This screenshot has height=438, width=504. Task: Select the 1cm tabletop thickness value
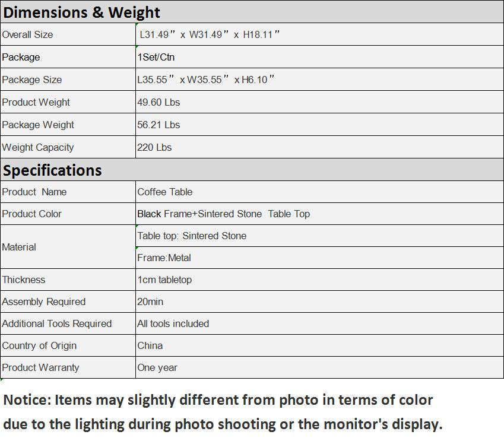(164, 280)
